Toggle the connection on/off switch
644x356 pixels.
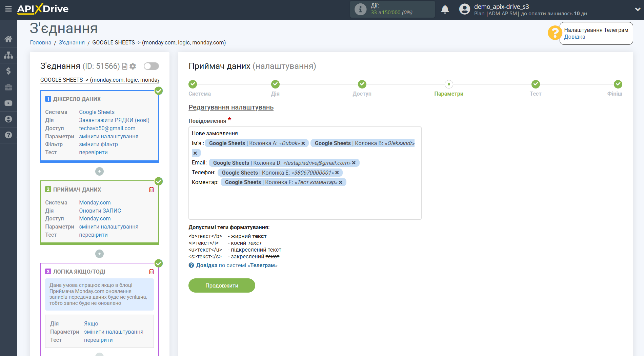tap(151, 66)
